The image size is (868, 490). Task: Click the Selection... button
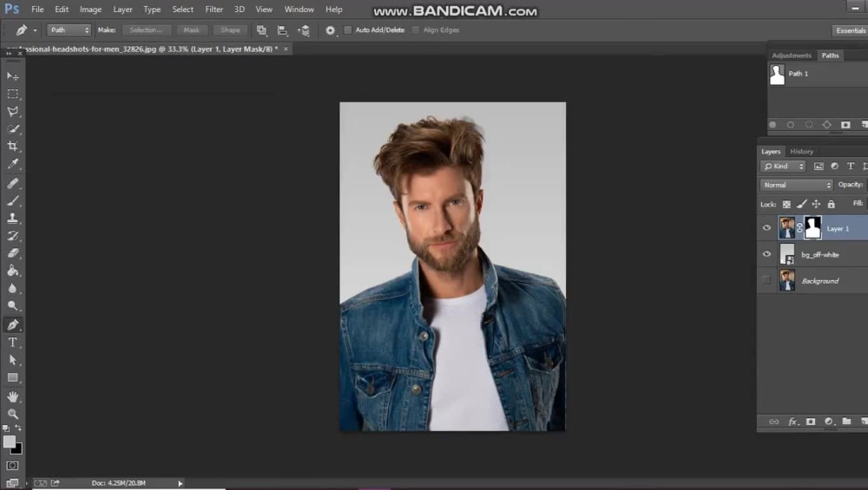pyautogui.click(x=146, y=29)
